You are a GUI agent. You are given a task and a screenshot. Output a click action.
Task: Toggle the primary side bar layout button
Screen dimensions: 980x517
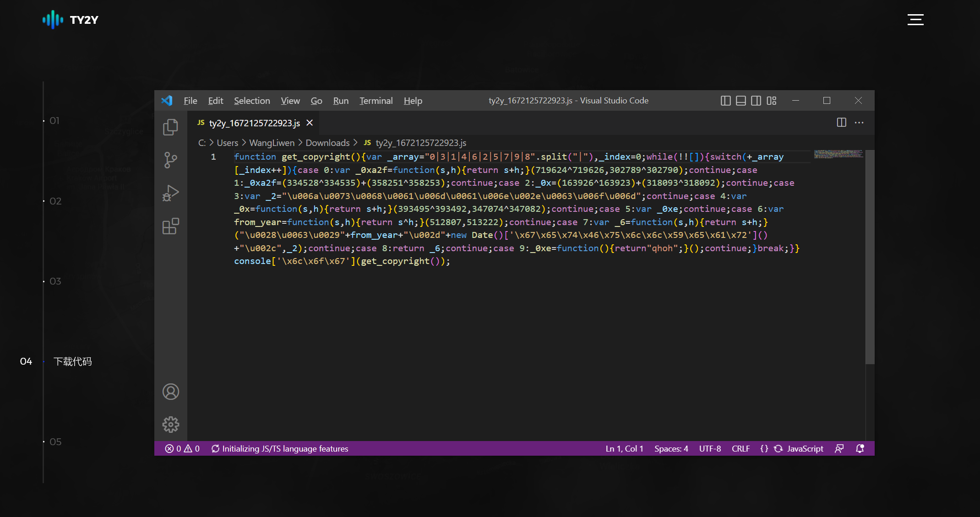click(x=725, y=101)
